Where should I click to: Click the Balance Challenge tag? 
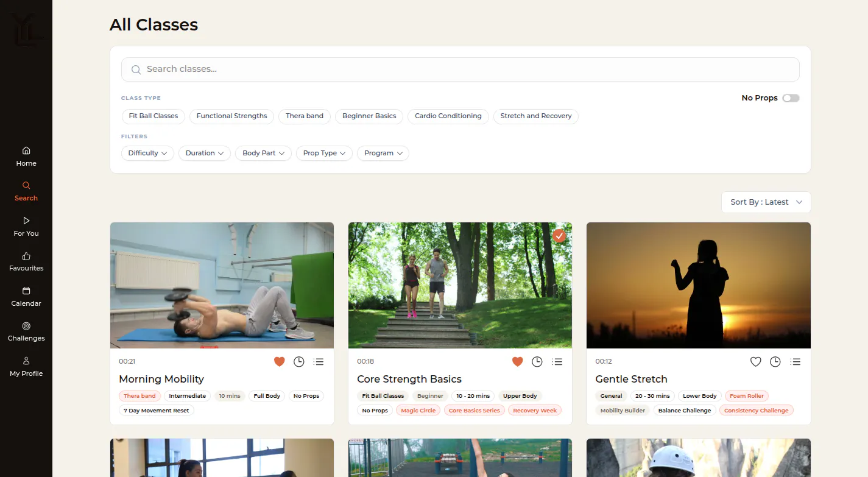tap(685, 411)
